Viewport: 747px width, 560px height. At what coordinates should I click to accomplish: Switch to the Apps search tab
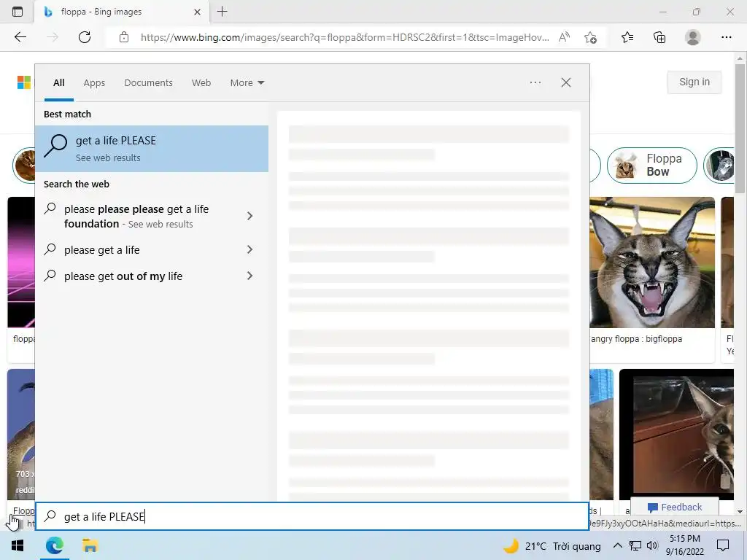[94, 83]
